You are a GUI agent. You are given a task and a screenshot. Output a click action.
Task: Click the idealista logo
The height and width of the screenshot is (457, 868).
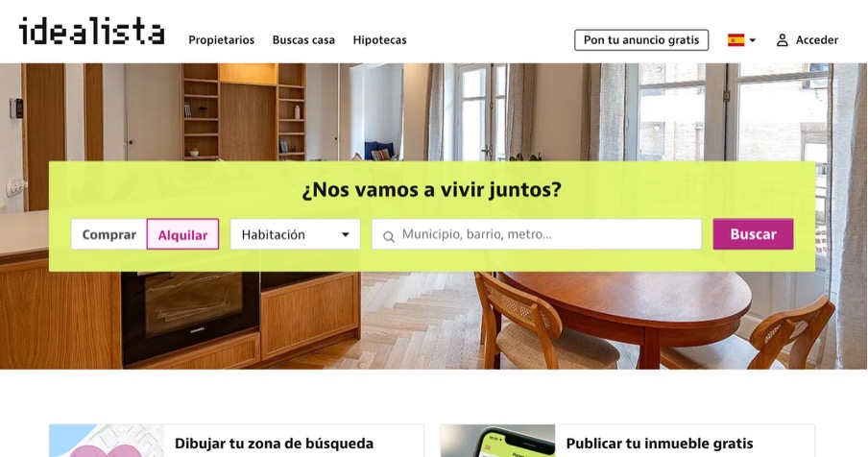tap(91, 31)
